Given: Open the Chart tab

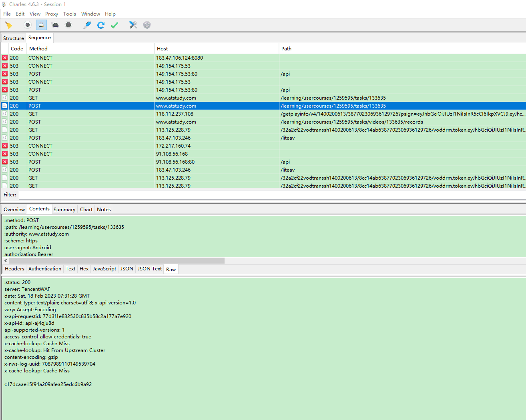Looking at the screenshot, I should (86, 209).
